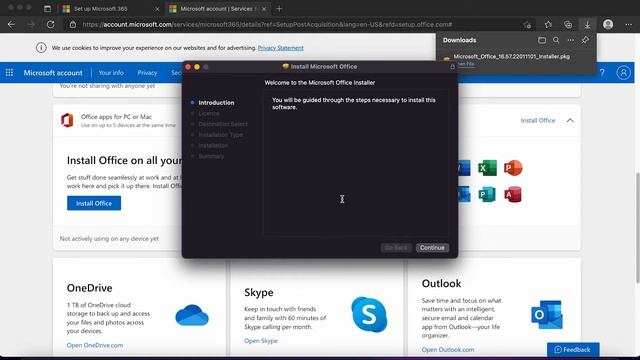
Task: Open account manager avatar in blue header
Action: coord(623,73)
